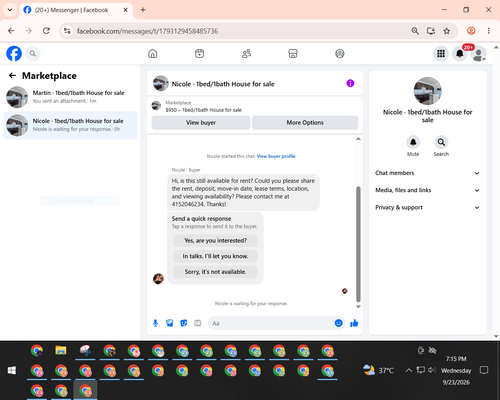Screen dimensions: 500x400
Task: Close the Messenger | Facebook tab
Action: click(x=125, y=10)
